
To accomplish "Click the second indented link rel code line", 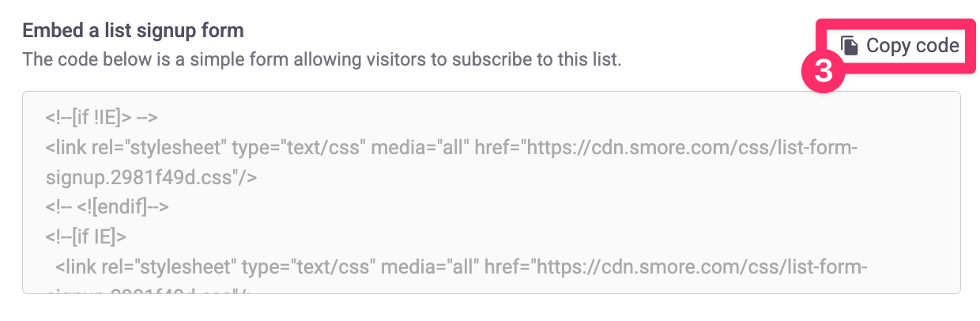I will 462,266.
